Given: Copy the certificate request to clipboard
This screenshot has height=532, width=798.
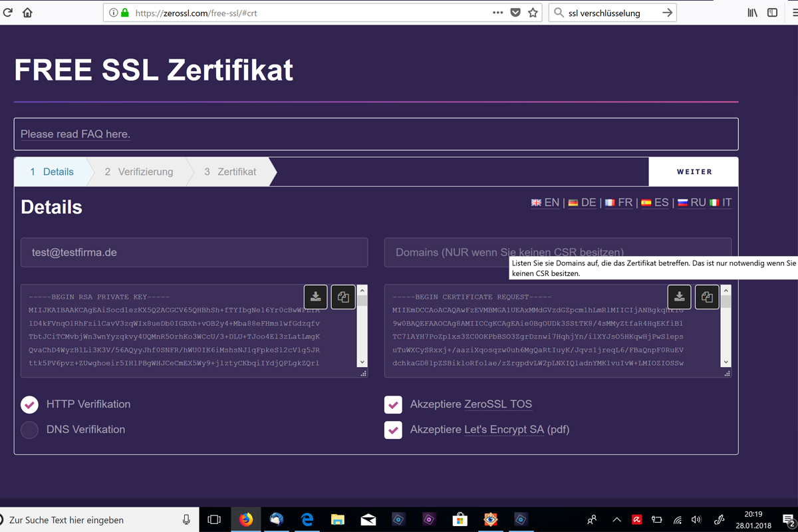Looking at the screenshot, I should pyautogui.click(x=707, y=297).
